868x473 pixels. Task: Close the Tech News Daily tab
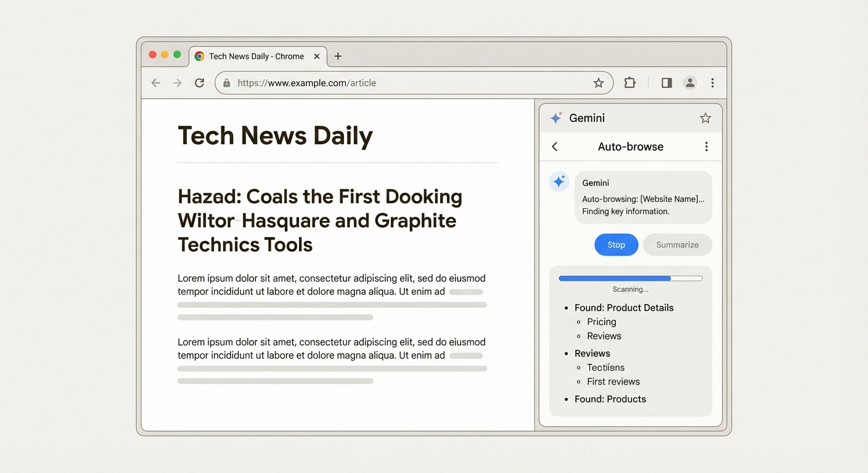pos(317,56)
